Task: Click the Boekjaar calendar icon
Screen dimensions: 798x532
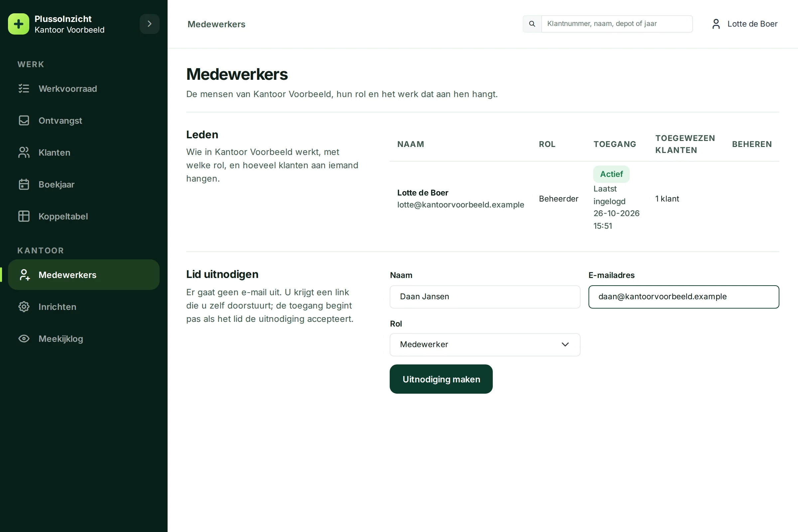Action: pos(24,184)
